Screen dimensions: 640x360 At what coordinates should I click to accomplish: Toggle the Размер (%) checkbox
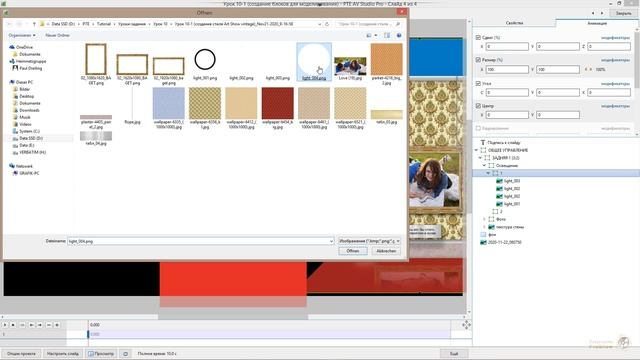(478, 60)
